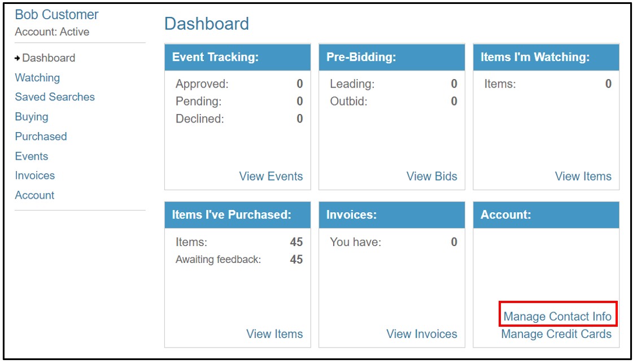Open Invoices from the sidebar menu
Image resolution: width=637 pixels, height=364 pixels.
pyautogui.click(x=35, y=176)
